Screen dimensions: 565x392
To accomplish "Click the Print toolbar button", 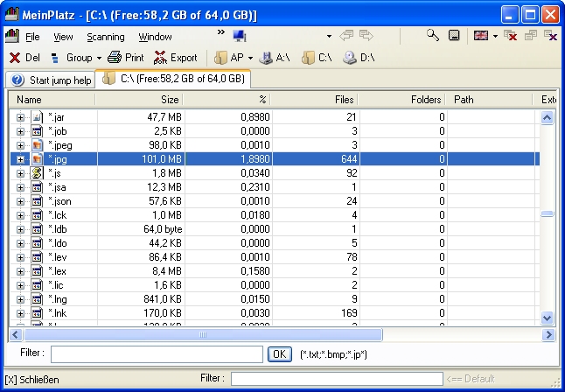I will click(126, 58).
